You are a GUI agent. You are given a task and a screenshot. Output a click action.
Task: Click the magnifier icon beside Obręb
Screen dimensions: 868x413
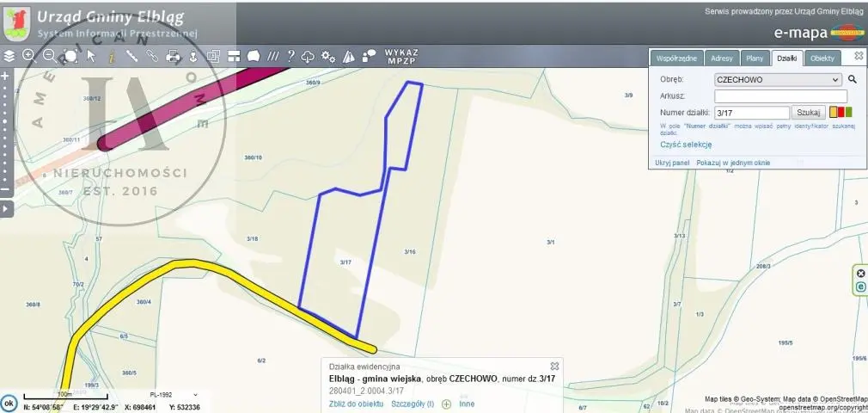tap(853, 79)
